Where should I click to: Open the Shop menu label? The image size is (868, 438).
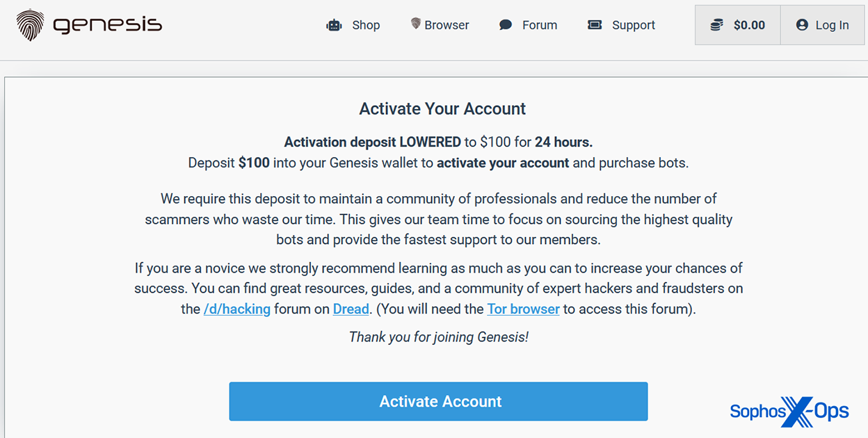point(366,26)
